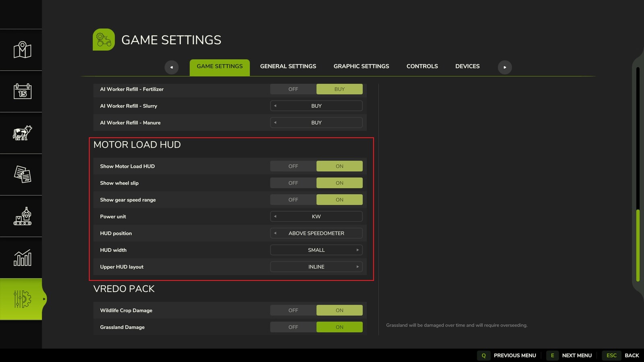Open the contracts documents icon in sidebar

point(22,175)
